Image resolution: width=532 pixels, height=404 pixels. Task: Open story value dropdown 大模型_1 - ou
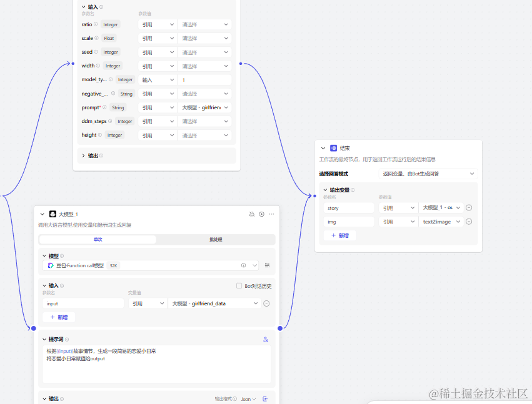(441, 208)
